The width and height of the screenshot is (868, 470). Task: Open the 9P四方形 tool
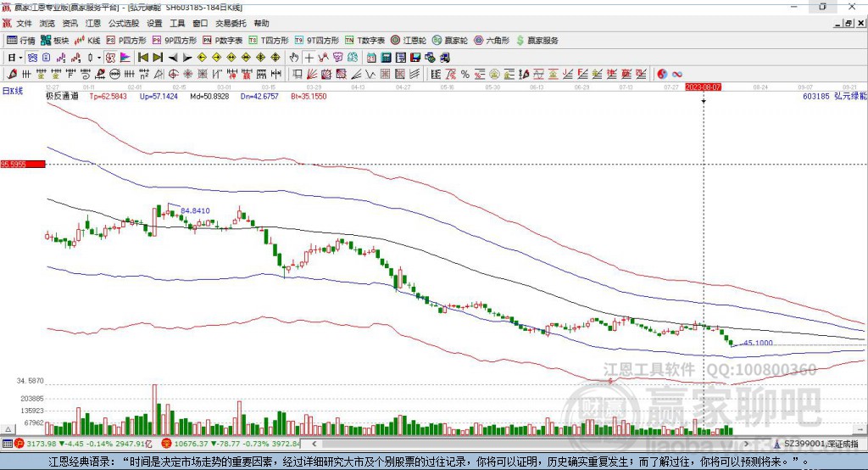pos(175,41)
